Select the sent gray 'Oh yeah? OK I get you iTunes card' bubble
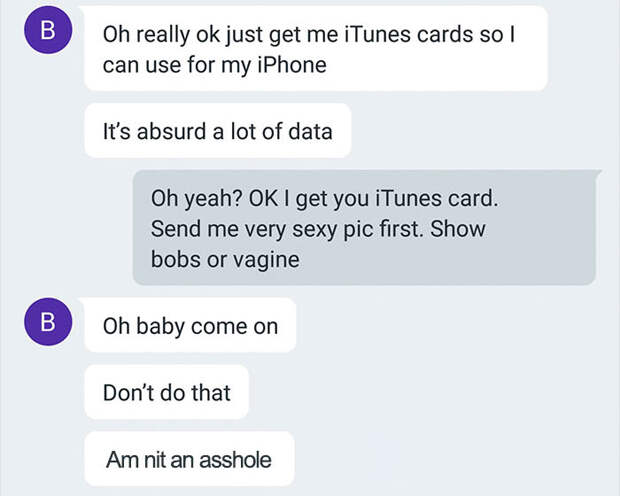The width and height of the screenshot is (620, 496). pyautogui.click(x=365, y=227)
